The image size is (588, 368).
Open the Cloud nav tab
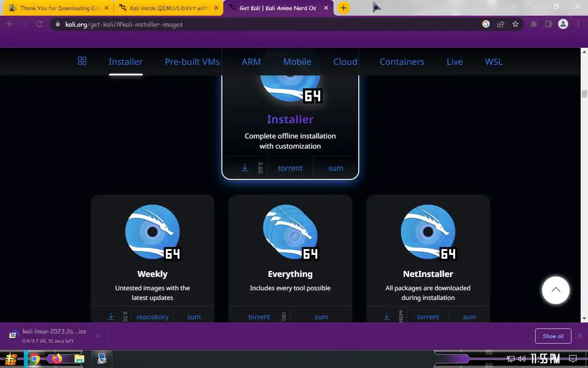click(x=345, y=62)
